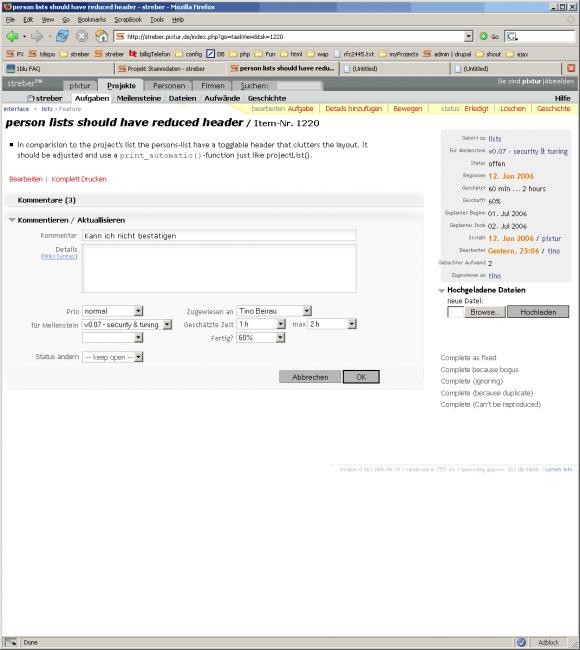Open the Prio dropdown

pyautogui.click(x=113, y=311)
